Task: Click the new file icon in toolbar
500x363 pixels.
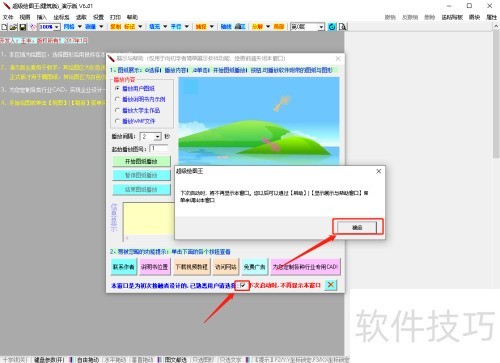Action: click(x=4, y=27)
